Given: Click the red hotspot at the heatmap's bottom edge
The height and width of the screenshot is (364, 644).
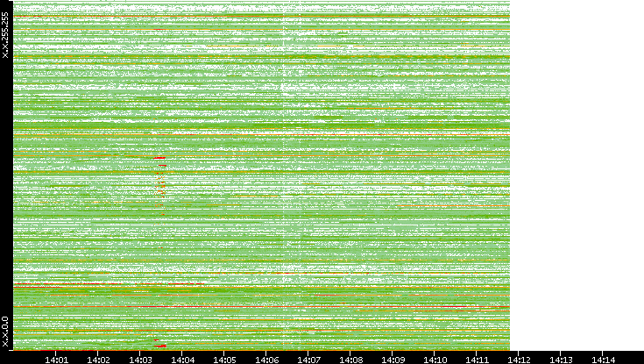Looking at the screenshot, I should [x=159, y=346].
